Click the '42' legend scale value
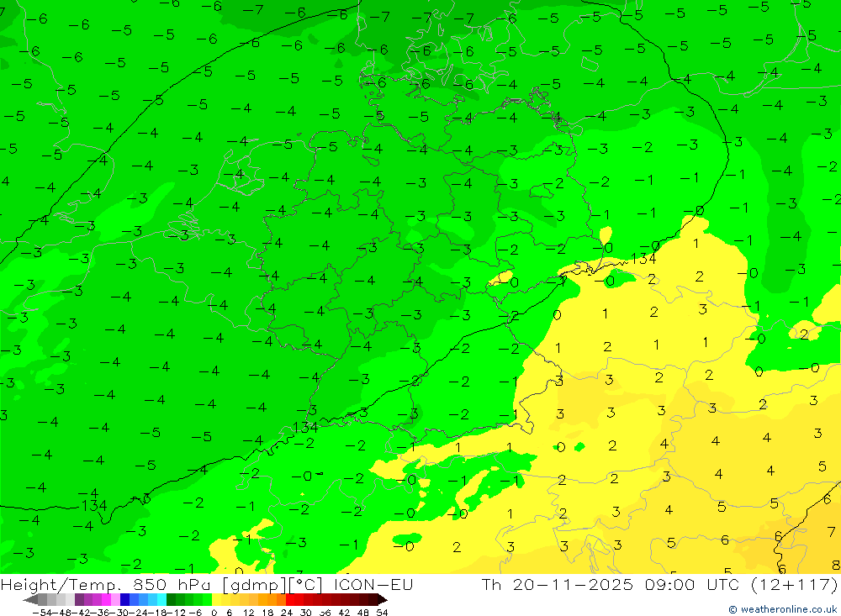Viewport: 841px width, 616px height. click(x=344, y=613)
